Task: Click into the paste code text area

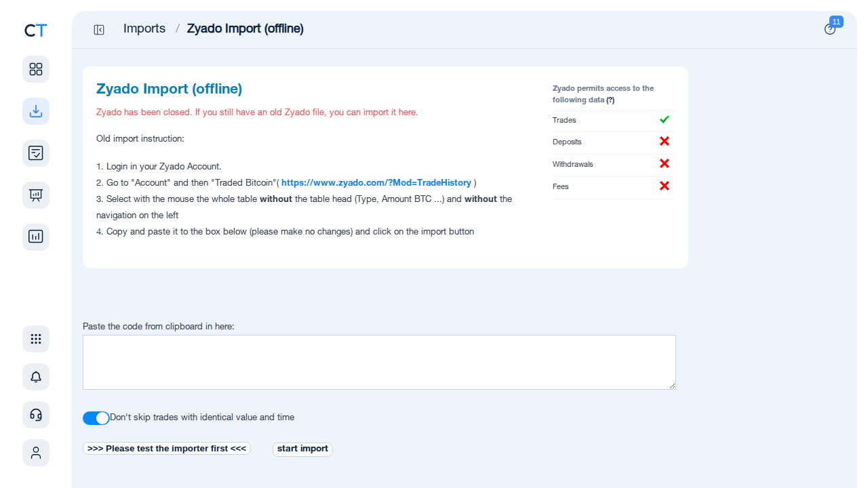Action: 379,362
